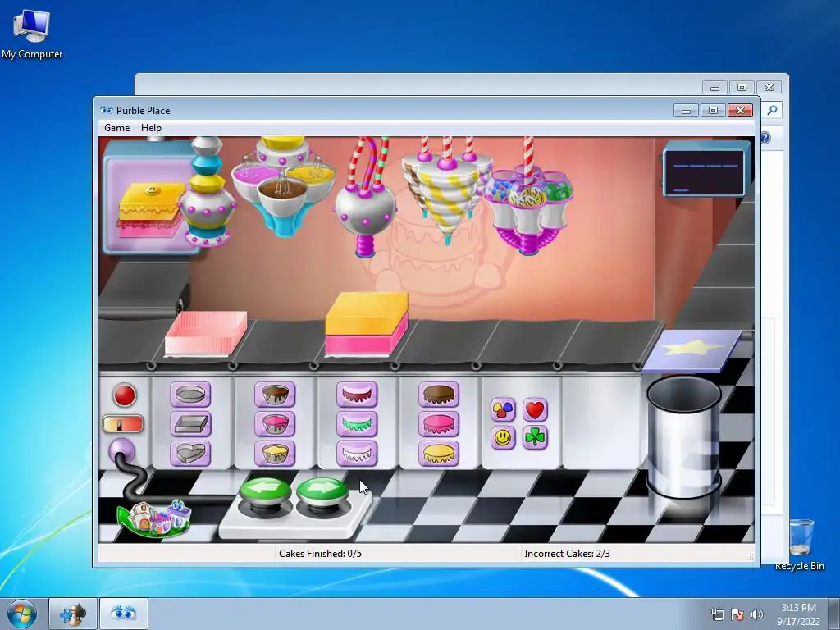The height and width of the screenshot is (630, 840).
Task: Add the smiley face decoration
Action: tap(503, 438)
